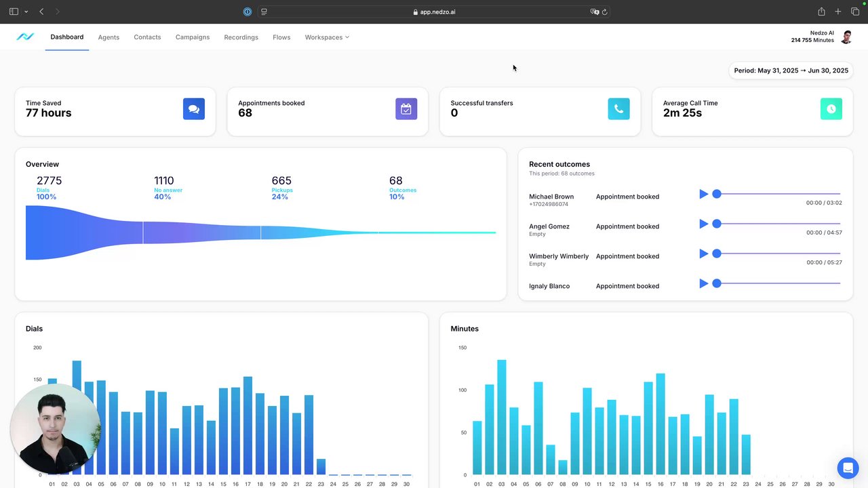The width and height of the screenshot is (868, 488).
Task: Play Michael Brown's call recording
Action: 703,194
